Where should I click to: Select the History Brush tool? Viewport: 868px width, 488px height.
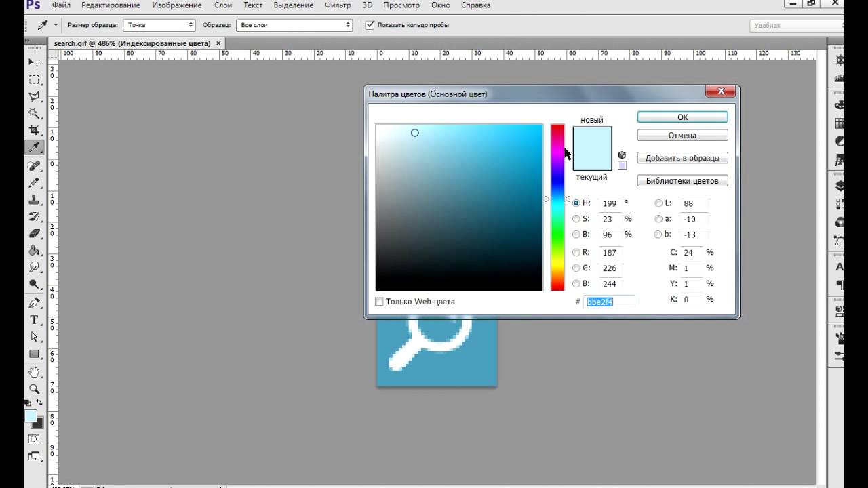click(x=34, y=217)
